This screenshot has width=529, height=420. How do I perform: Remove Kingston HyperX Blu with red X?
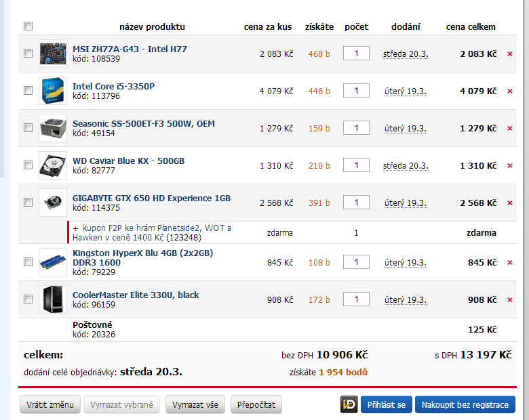[510, 263]
